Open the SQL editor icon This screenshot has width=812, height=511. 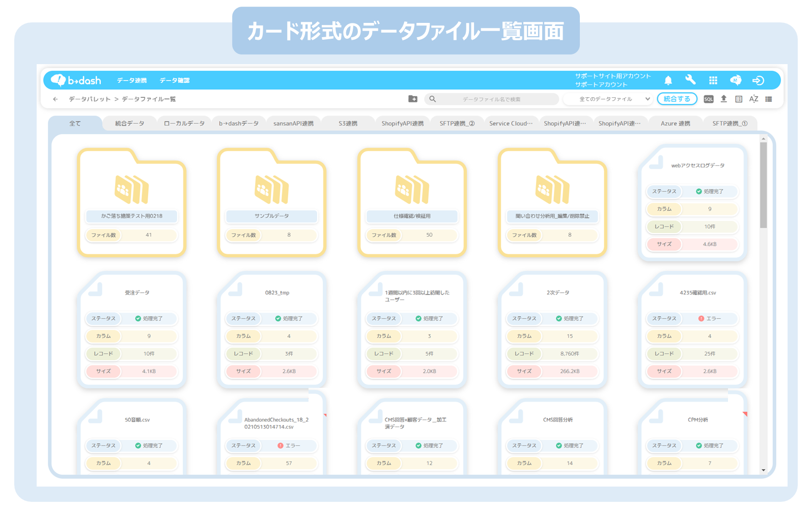click(x=708, y=99)
